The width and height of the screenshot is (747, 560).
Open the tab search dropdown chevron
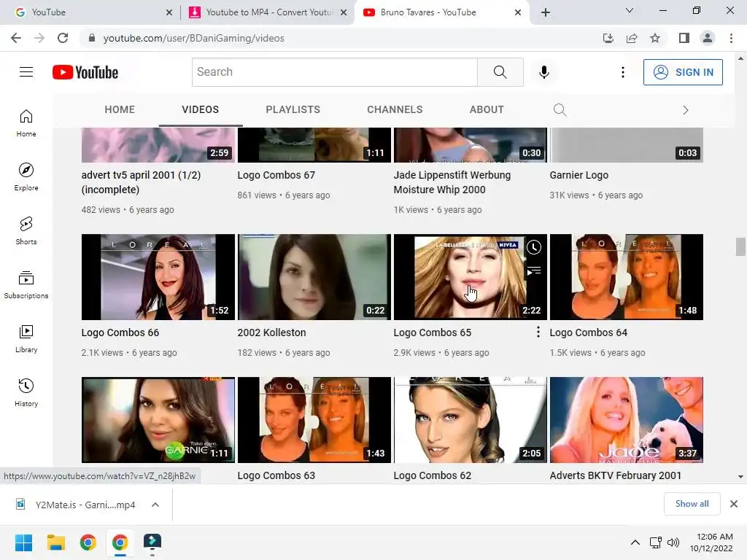coord(630,10)
